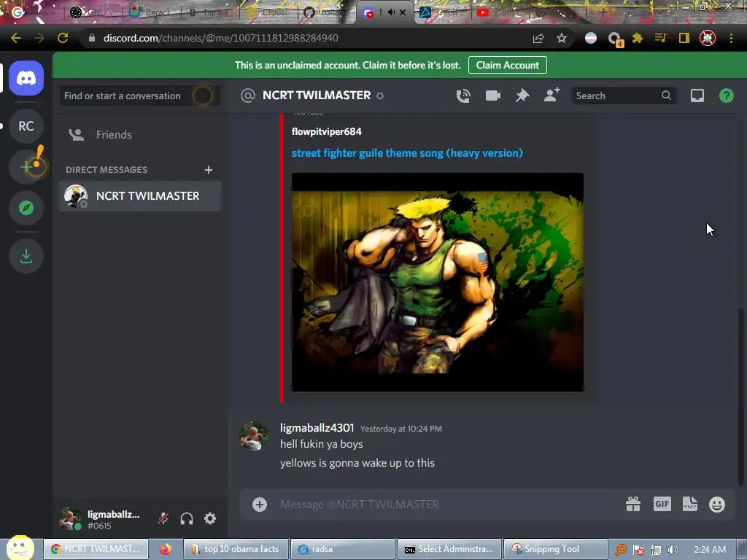Screen dimensions: 747x560
Task: Open the GIF picker
Action: (662, 504)
